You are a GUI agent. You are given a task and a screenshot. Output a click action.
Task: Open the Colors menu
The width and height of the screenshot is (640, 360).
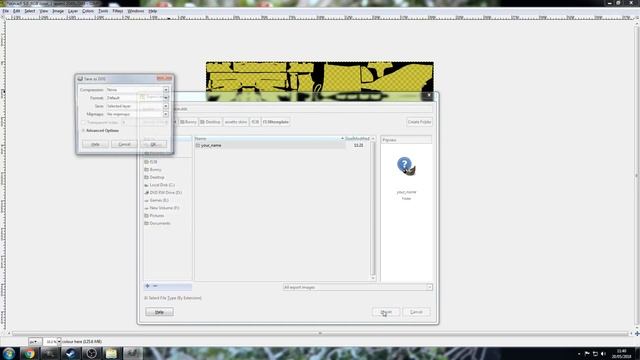click(88, 11)
